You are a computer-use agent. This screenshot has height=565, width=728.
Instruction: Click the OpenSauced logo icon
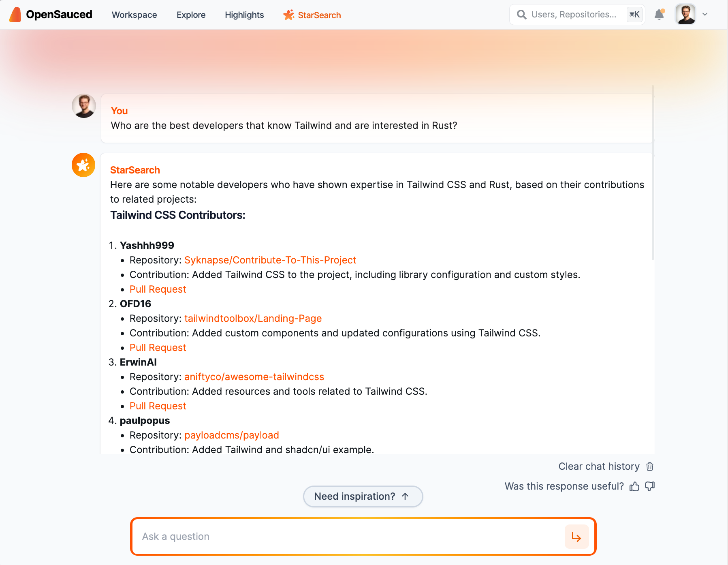15,15
